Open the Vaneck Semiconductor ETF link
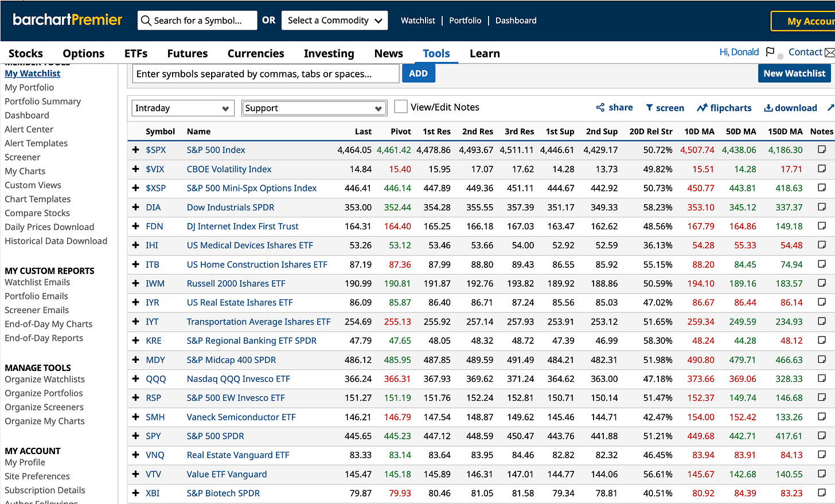The height and width of the screenshot is (504, 835). click(x=241, y=417)
